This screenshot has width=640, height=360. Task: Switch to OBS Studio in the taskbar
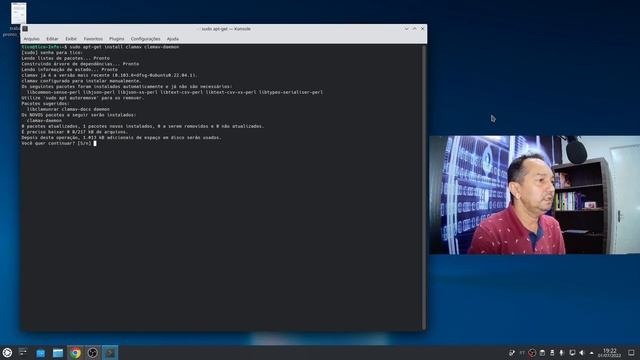point(93,353)
